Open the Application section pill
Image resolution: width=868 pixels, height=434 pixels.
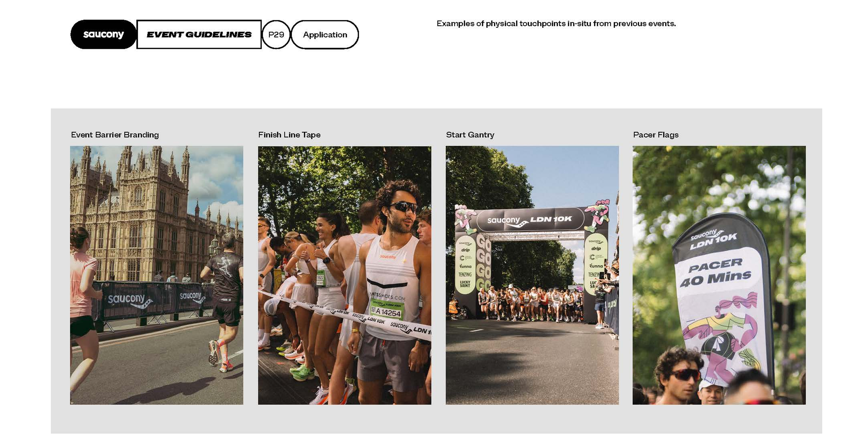pyautogui.click(x=325, y=34)
